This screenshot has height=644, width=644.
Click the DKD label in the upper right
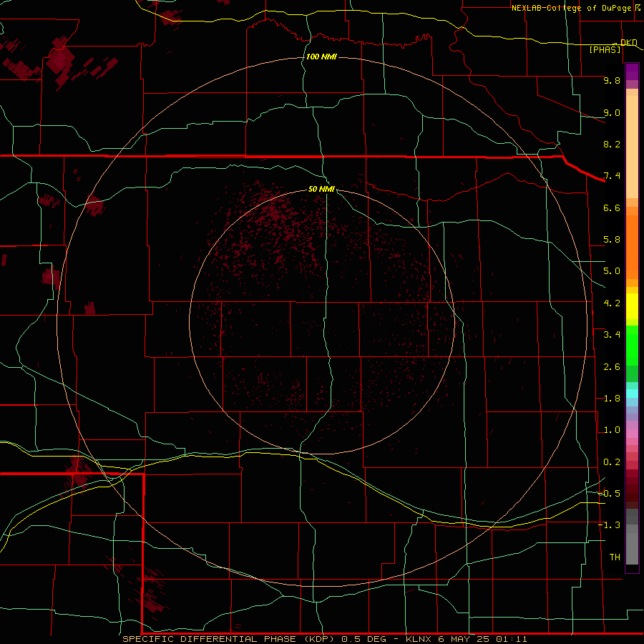tap(628, 42)
